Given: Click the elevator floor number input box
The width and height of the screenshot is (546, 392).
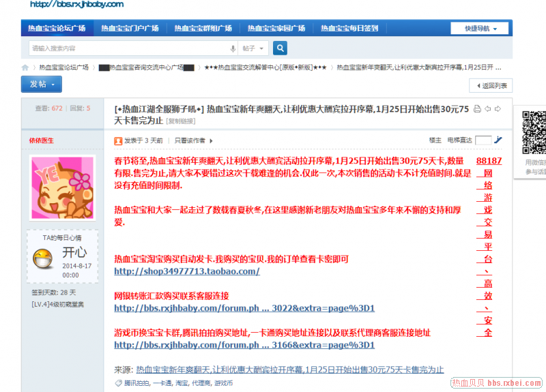Looking at the screenshot, I should [483, 140].
